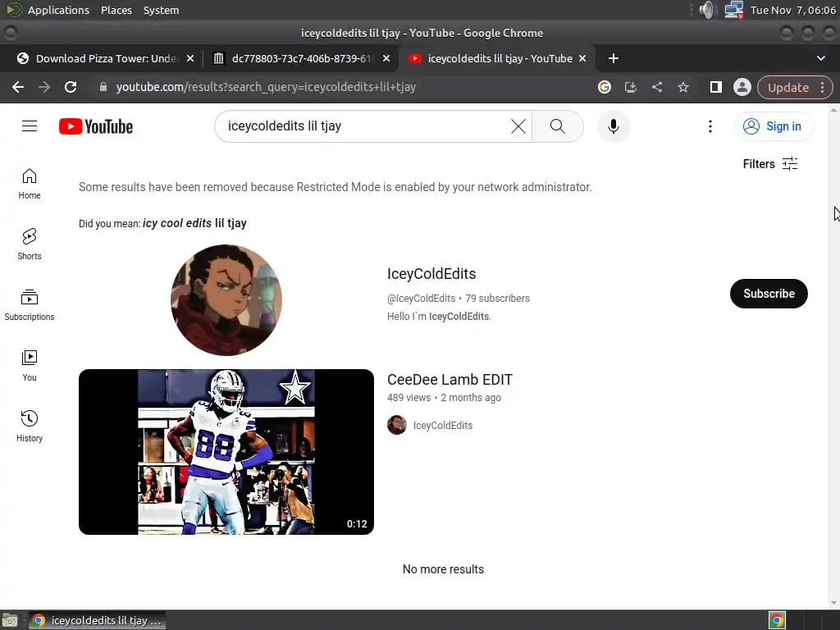Click the magnifying glass search button
This screenshot has width=840, height=630.
tap(558, 126)
